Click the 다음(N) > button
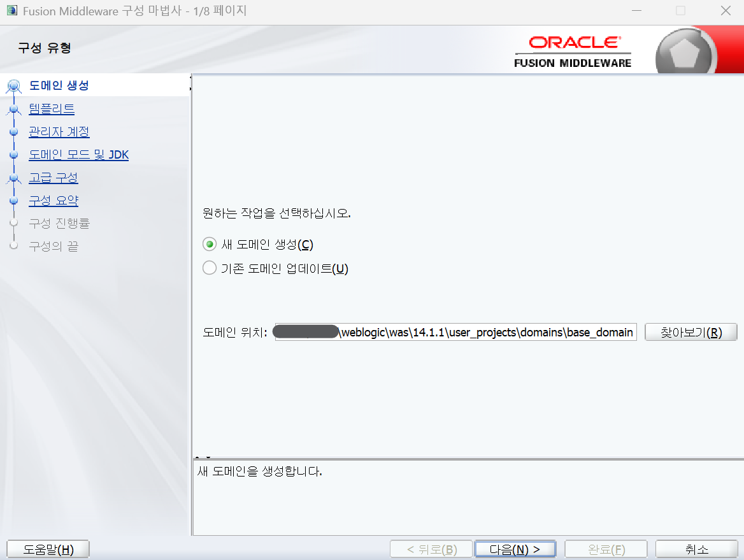The image size is (744, 560). tap(515, 549)
